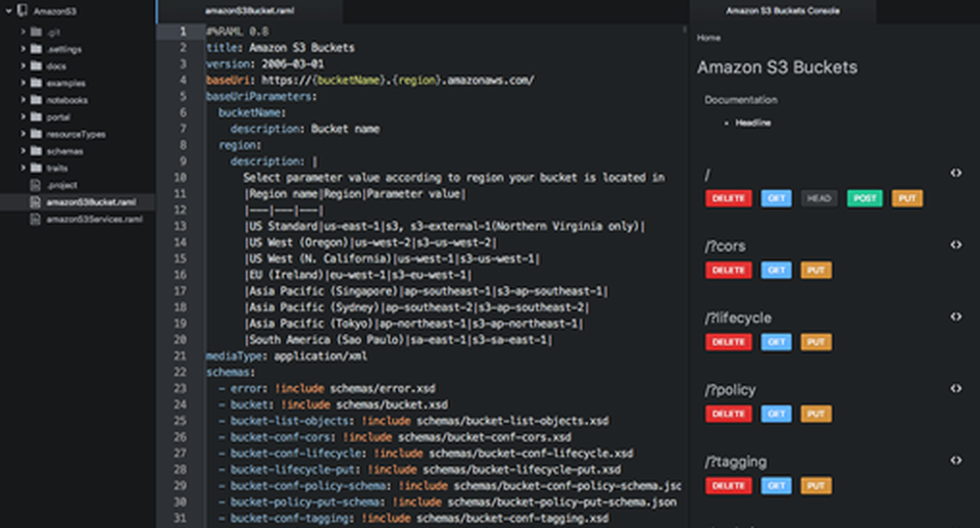Screen dimensions: 980x528
Task: Click the /?policy resource heading
Action: click(730, 390)
